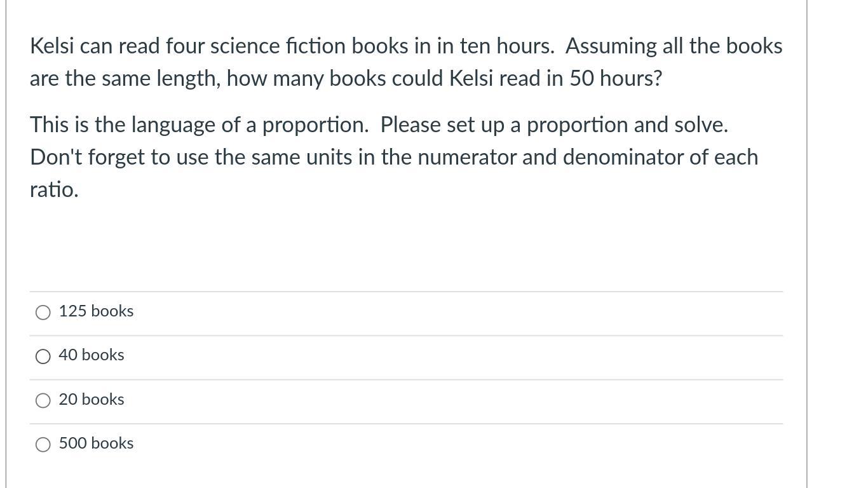The width and height of the screenshot is (868, 488).
Task: Pick the 500 books radio button
Action: point(43,444)
